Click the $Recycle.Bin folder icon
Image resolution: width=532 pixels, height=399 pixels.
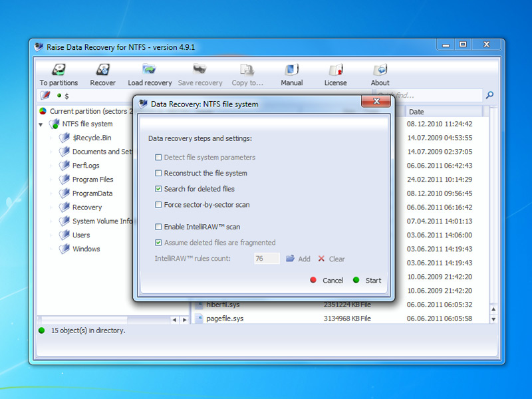[x=64, y=138]
